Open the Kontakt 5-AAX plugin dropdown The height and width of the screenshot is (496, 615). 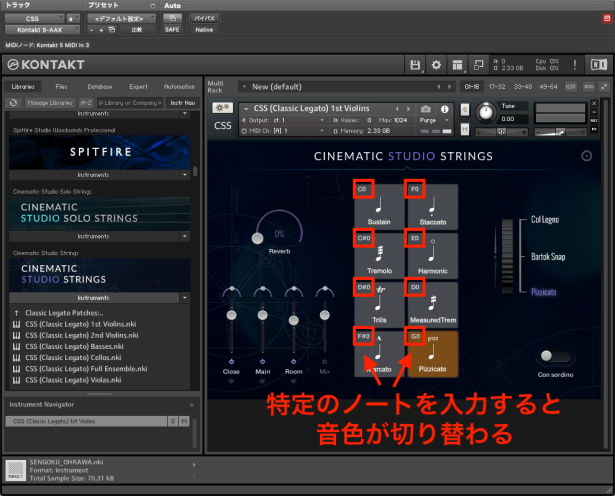click(x=42, y=30)
